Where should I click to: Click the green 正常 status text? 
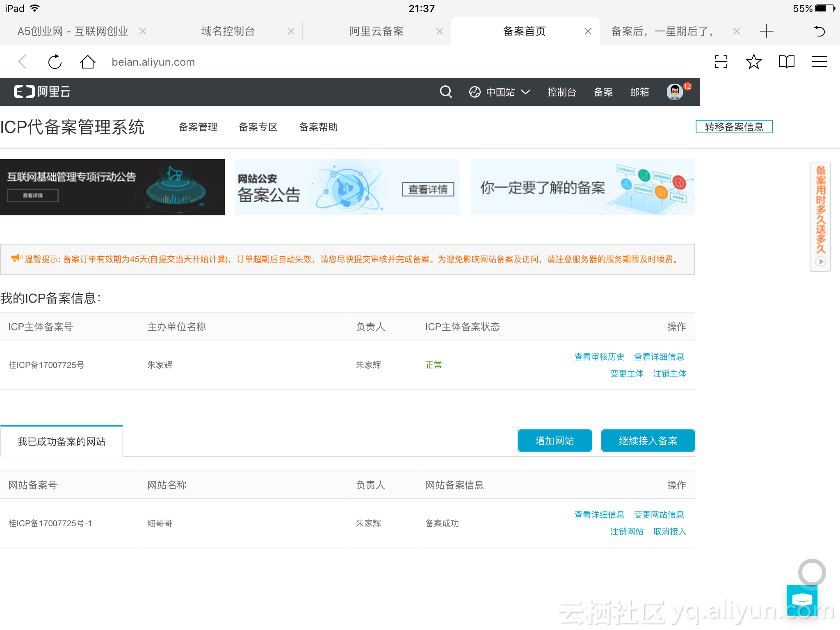point(434,365)
